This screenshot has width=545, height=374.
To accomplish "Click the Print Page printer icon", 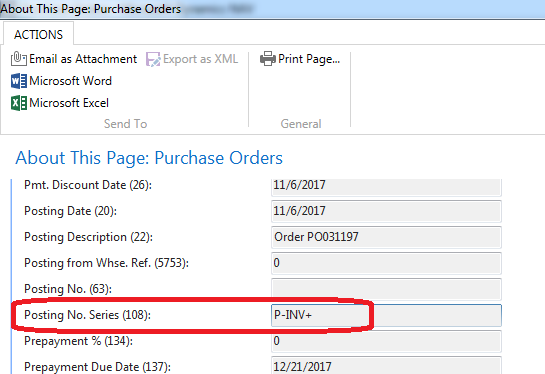I will [268, 59].
